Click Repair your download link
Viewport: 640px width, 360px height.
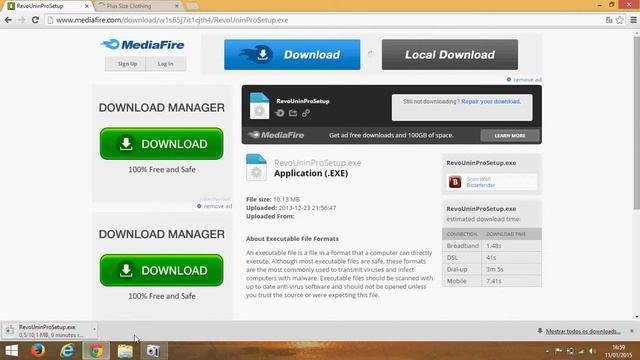point(491,102)
